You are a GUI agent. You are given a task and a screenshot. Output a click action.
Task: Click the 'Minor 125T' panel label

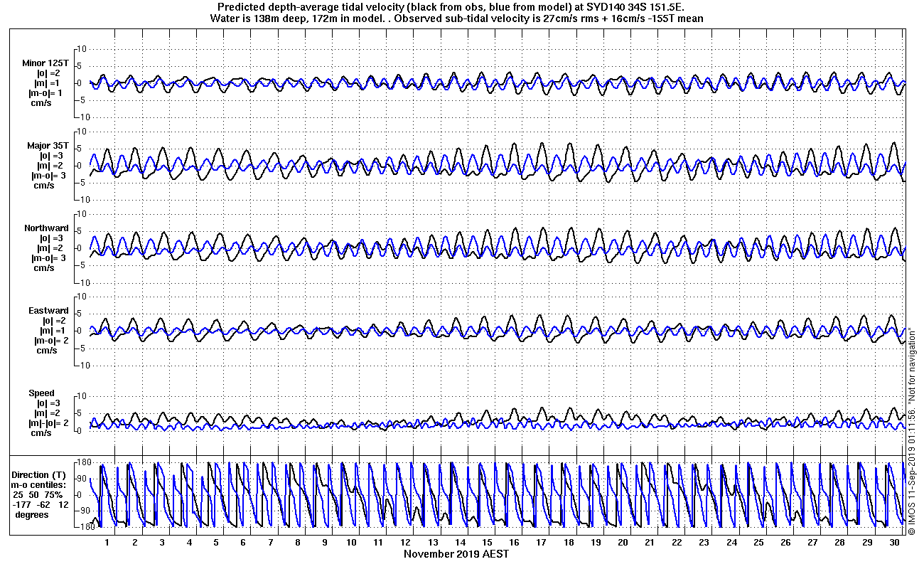click(45, 63)
